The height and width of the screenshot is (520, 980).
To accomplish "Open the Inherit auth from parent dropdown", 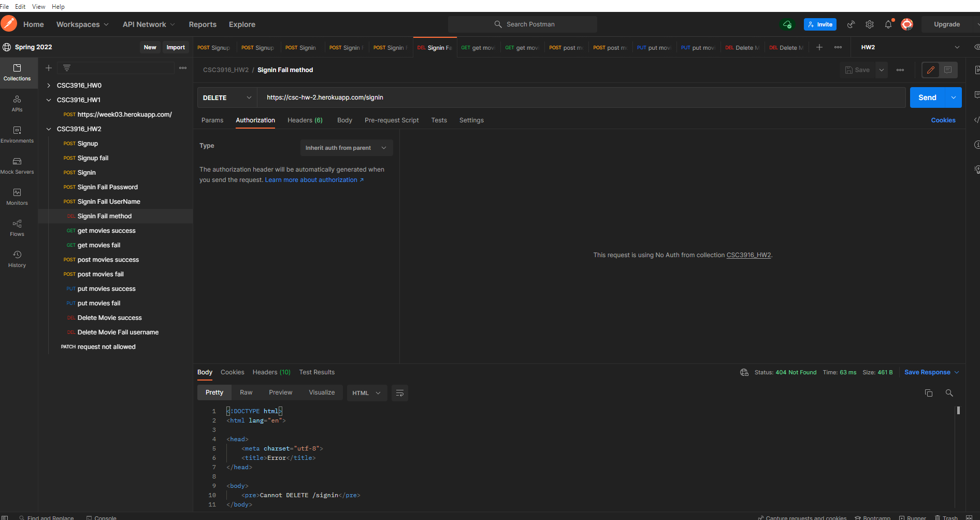I will pos(346,148).
